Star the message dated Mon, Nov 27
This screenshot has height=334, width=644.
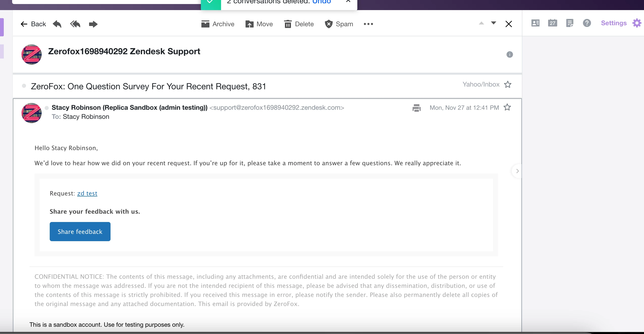(x=507, y=107)
